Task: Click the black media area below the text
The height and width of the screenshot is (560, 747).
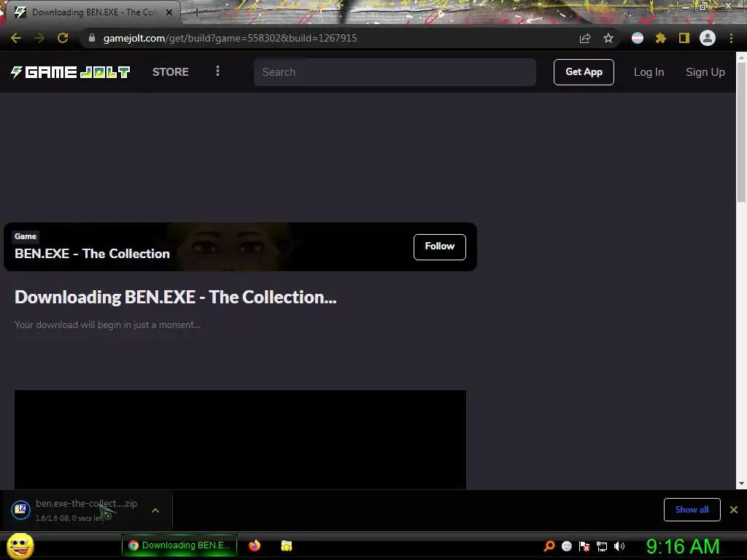Action: pos(240,439)
